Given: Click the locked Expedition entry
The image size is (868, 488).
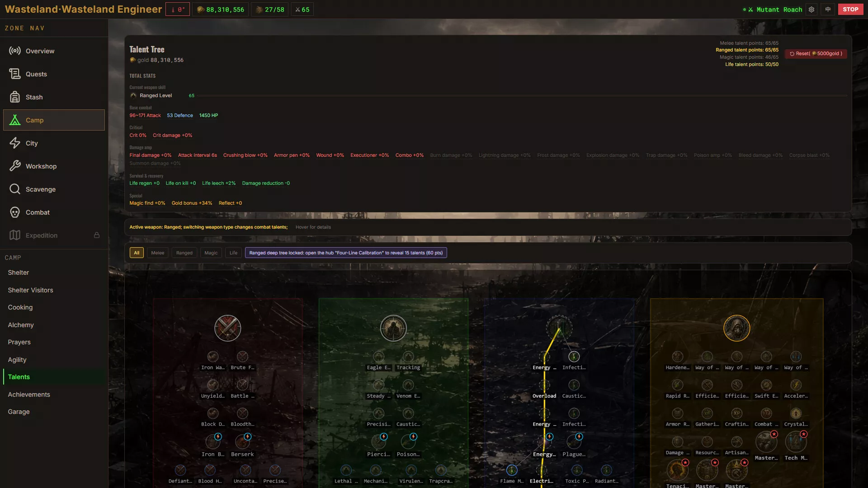Looking at the screenshot, I should [54, 235].
